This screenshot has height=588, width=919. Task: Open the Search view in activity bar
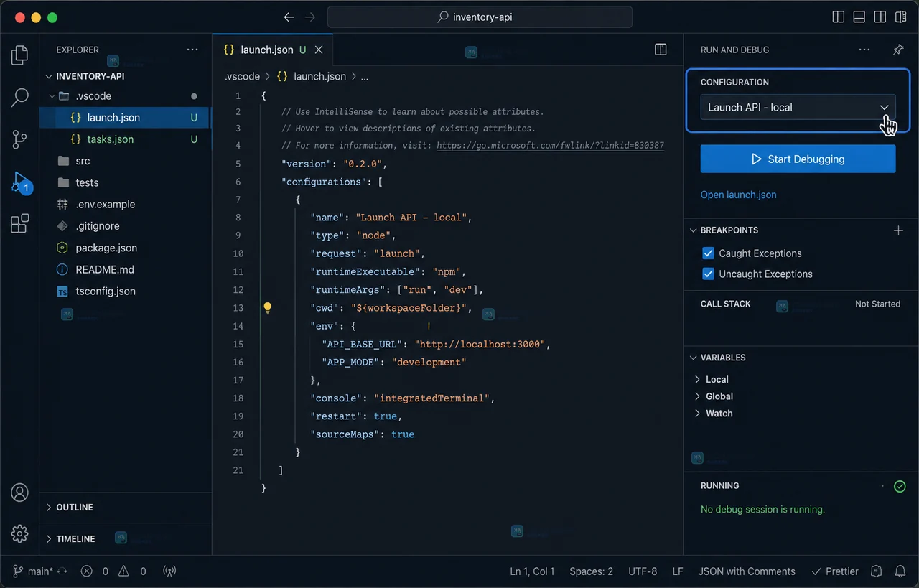pos(20,97)
